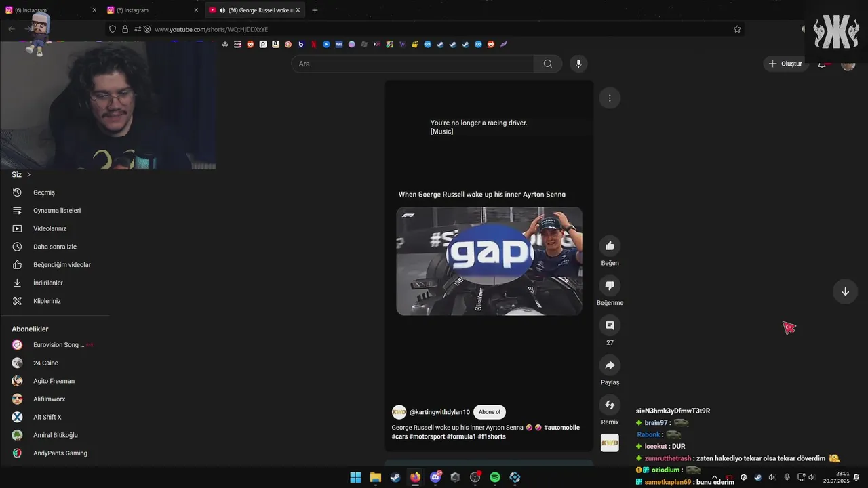Share the short via Paylaş
Viewport: 868px width, 488px height.
(610, 365)
